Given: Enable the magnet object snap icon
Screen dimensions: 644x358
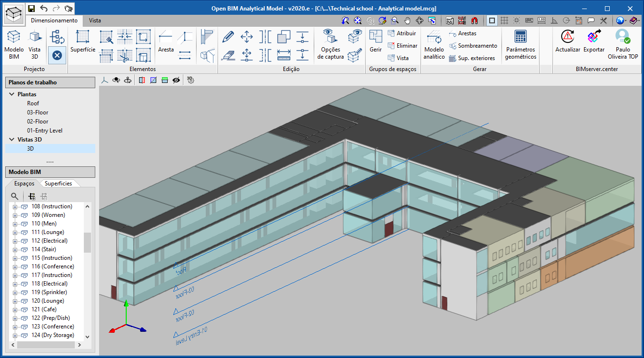Looking at the screenshot, I should (474, 20).
